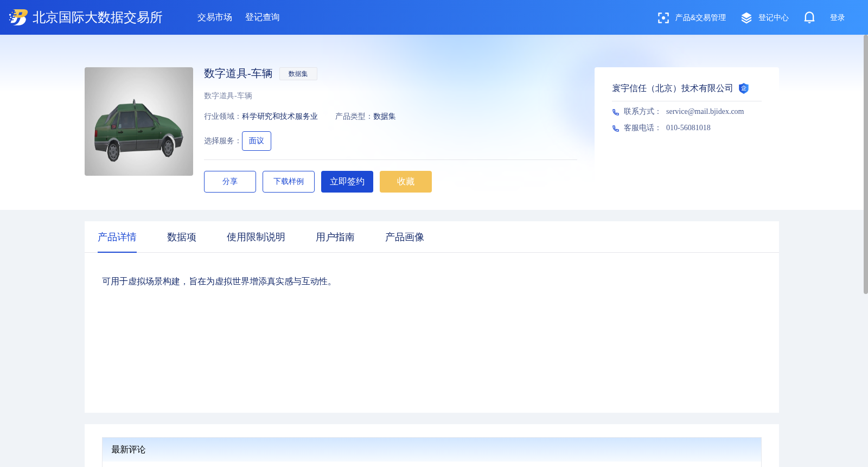The image size is (868, 467).
Task: Click the description text starting 可用于虚拟场景构建
Action: click(219, 282)
